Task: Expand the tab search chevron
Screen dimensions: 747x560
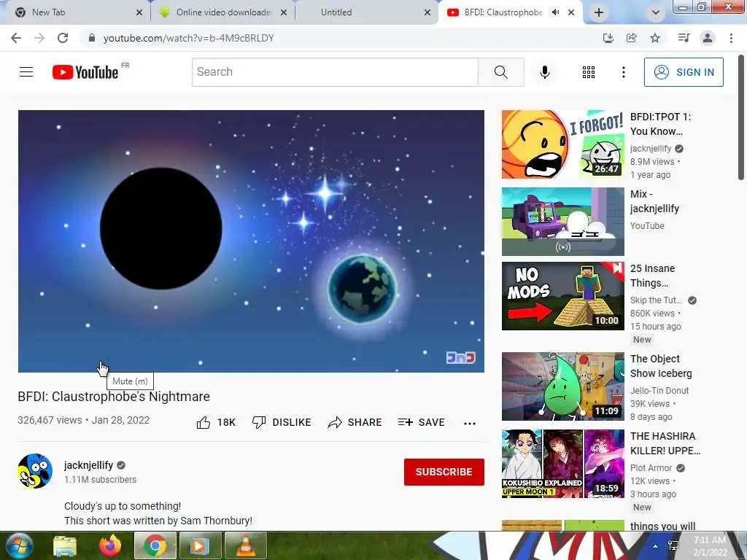Action: [656, 12]
